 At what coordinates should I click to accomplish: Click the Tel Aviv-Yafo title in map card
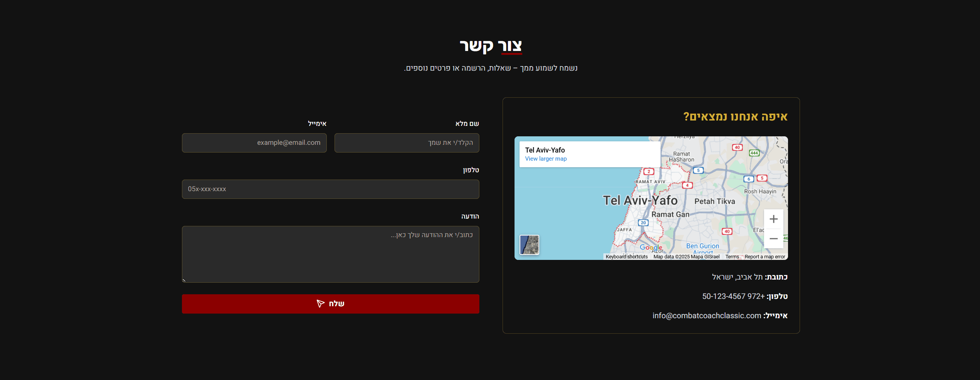coord(545,150)
